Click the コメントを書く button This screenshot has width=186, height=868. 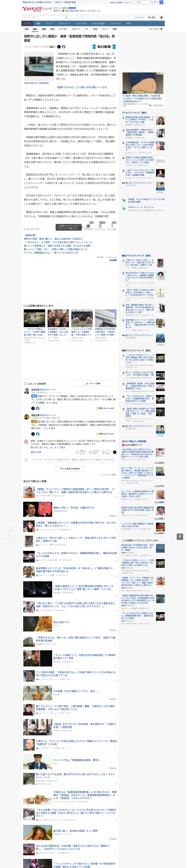pos(93,384)
